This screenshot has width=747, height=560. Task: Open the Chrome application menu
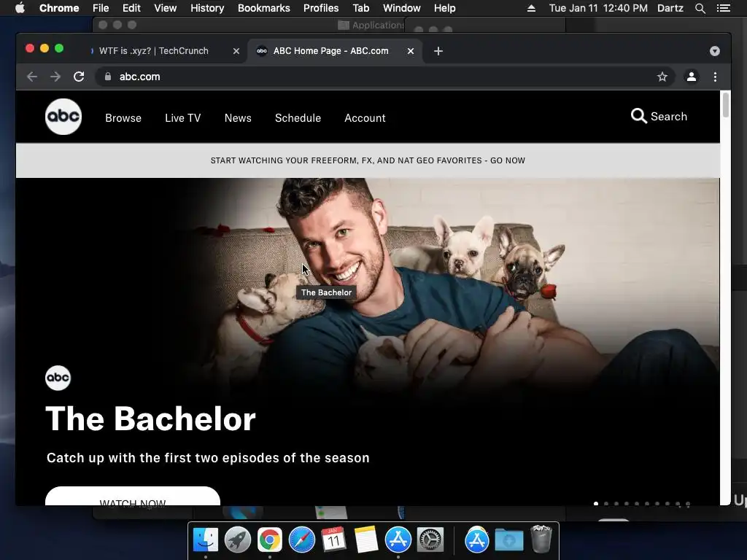59,8
